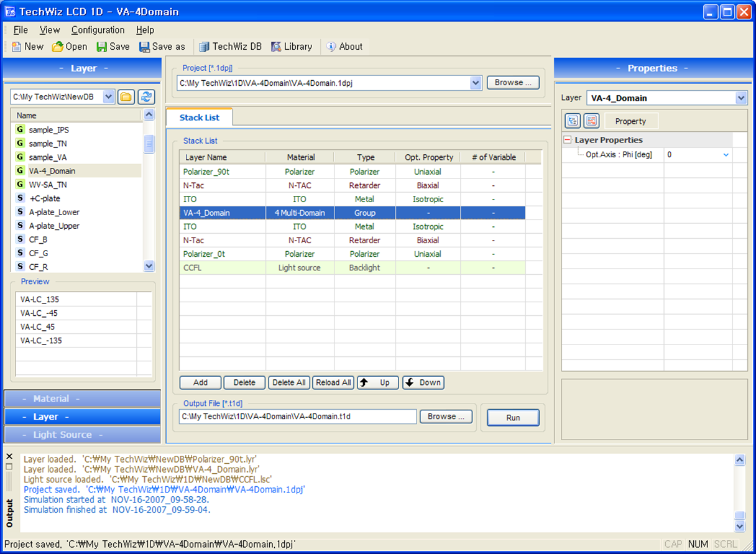756x554 pixels.
Task: Open a project with the Open icon
Action: (58, 47)
